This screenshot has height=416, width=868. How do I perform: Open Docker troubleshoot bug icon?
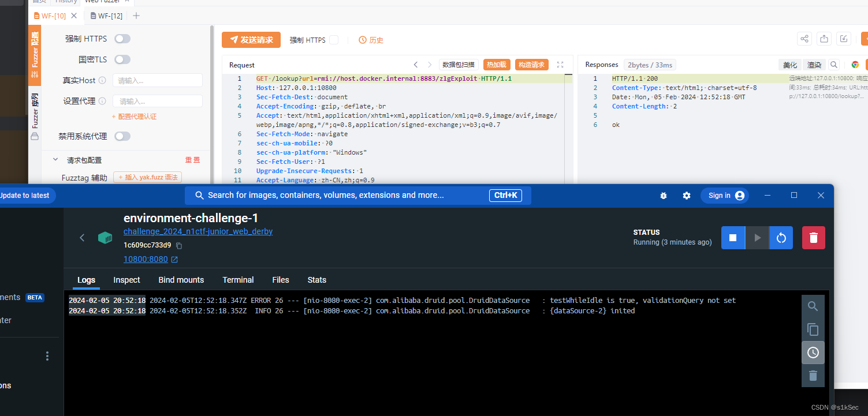664,196
